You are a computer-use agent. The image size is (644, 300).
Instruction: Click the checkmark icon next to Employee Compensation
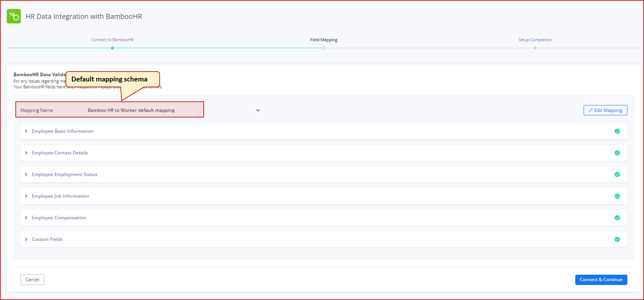click(617, 218)
